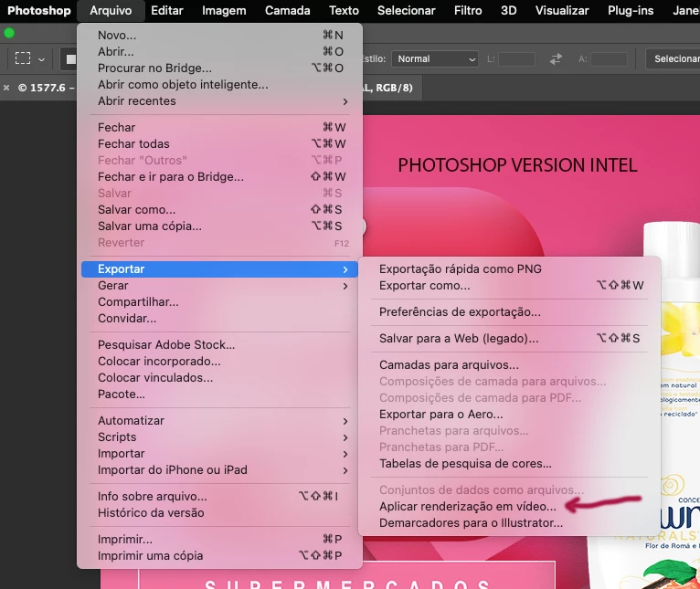
Task: Select Procurar no Bridge...
Action: point(219,68)
